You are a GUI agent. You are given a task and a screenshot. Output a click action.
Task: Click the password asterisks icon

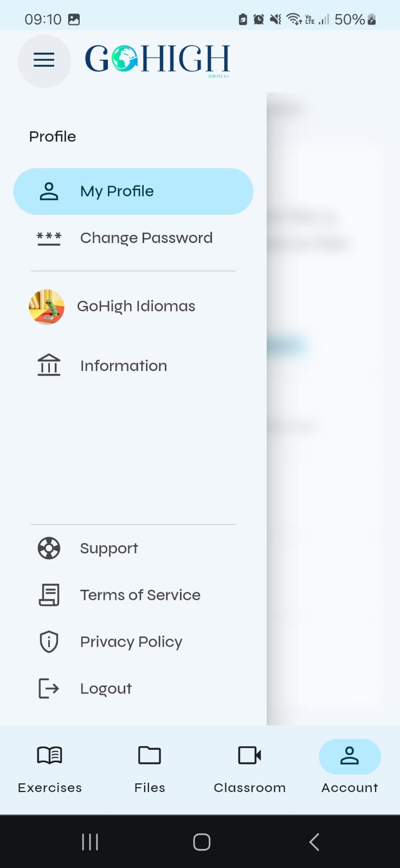(x=49, y=238)
